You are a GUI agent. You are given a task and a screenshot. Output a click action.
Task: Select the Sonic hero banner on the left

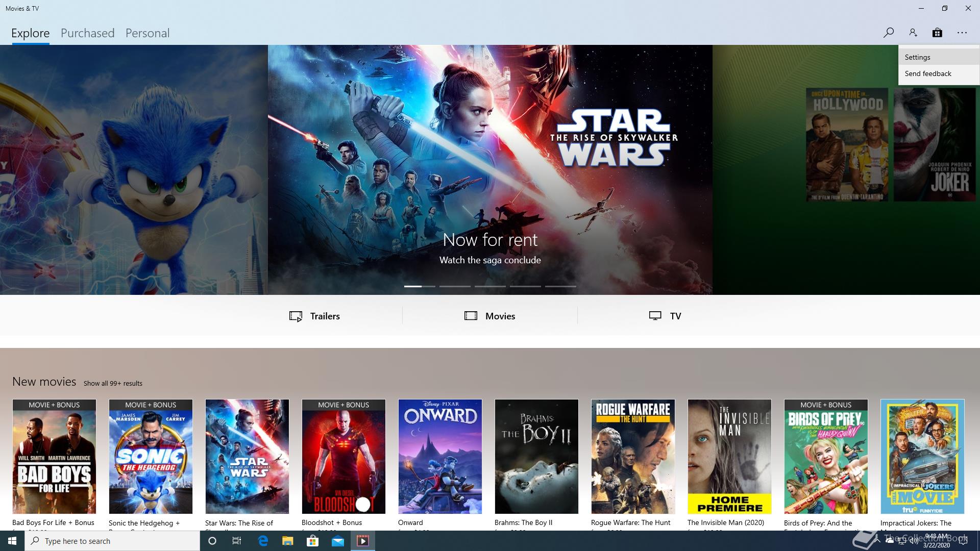coord(134,169)
